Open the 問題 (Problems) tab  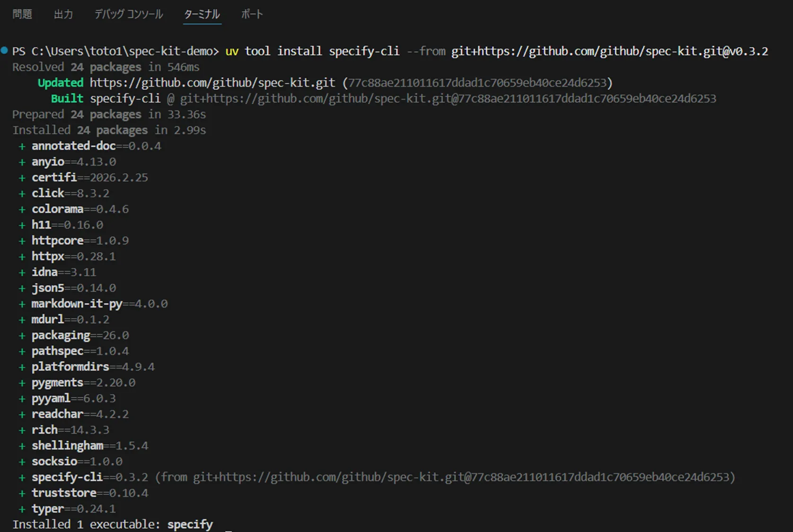22,14
